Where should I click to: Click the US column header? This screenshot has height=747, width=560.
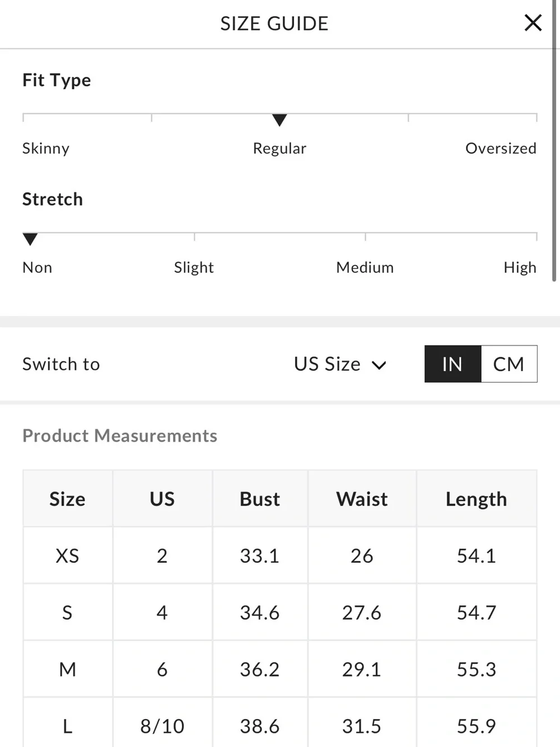click(x=162, y=499)
